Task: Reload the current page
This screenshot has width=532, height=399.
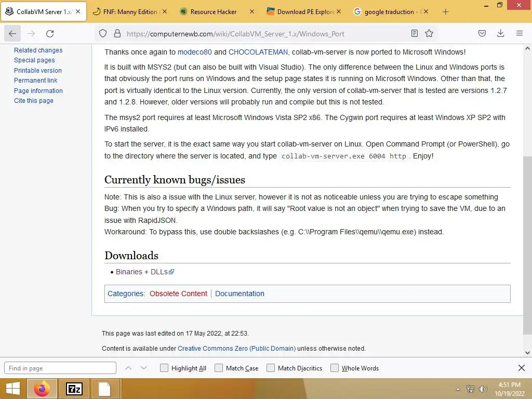Action: 50,34
